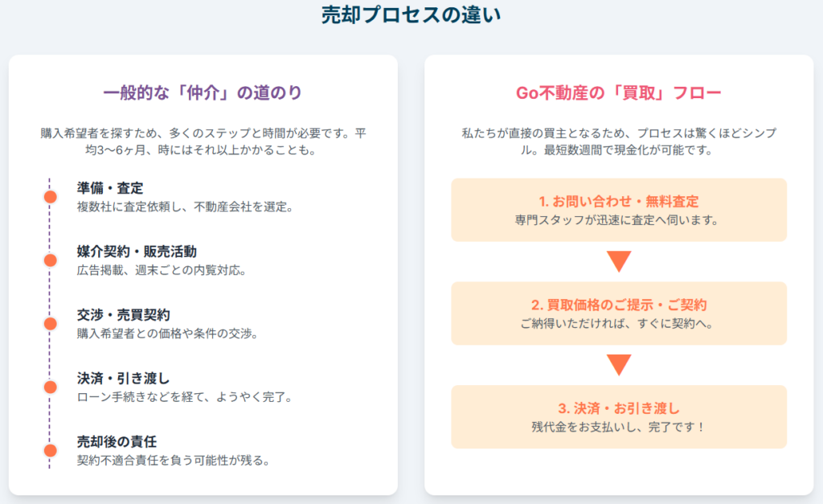Viewport: 823px width, 504px height.
Task: Click the title Go不動産の「買取」フロー
Action: click(619, 93)
